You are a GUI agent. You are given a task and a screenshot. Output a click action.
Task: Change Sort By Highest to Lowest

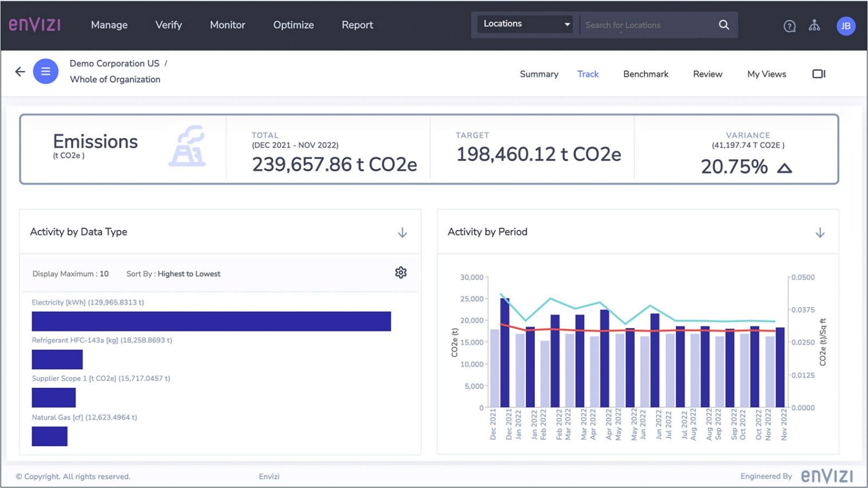point(173,274)
